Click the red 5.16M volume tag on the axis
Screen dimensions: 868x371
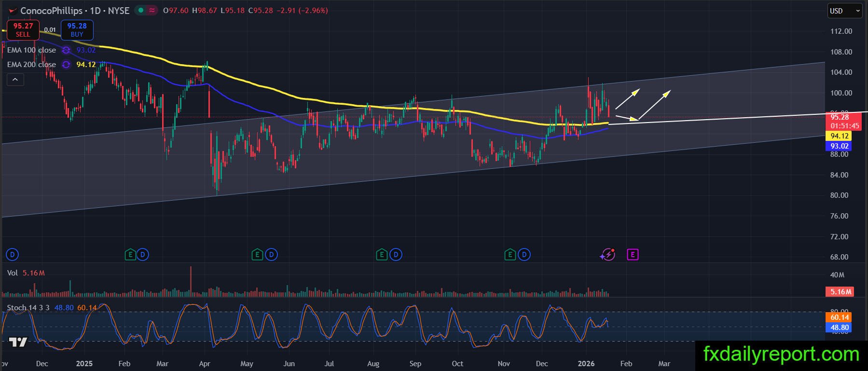[x=840, y=291]
